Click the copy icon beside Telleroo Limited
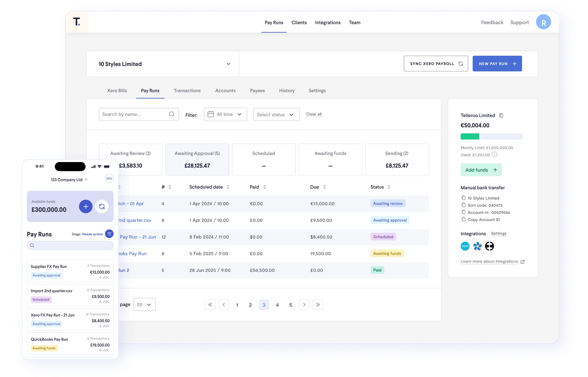588x377 pixels. click(501, 116)
